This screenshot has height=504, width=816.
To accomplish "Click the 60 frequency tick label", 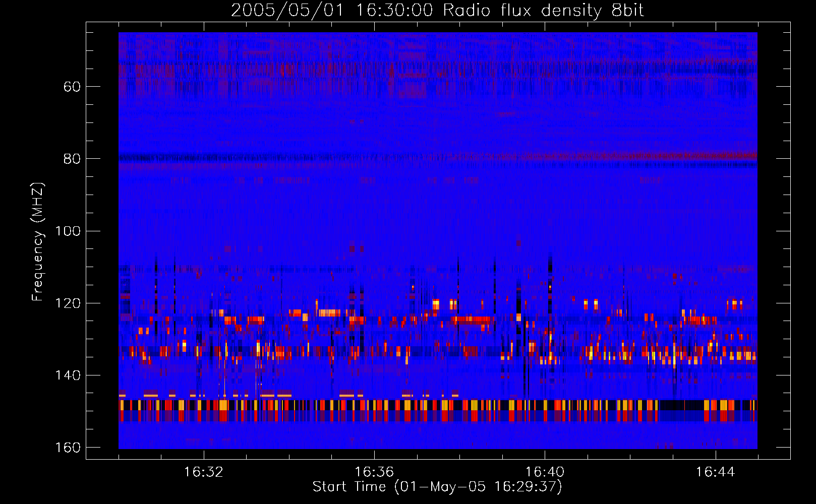I will 72,87.
